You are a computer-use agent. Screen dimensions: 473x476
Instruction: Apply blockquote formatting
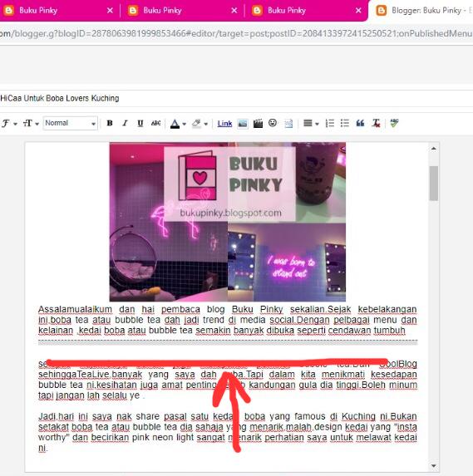point(360,123)
